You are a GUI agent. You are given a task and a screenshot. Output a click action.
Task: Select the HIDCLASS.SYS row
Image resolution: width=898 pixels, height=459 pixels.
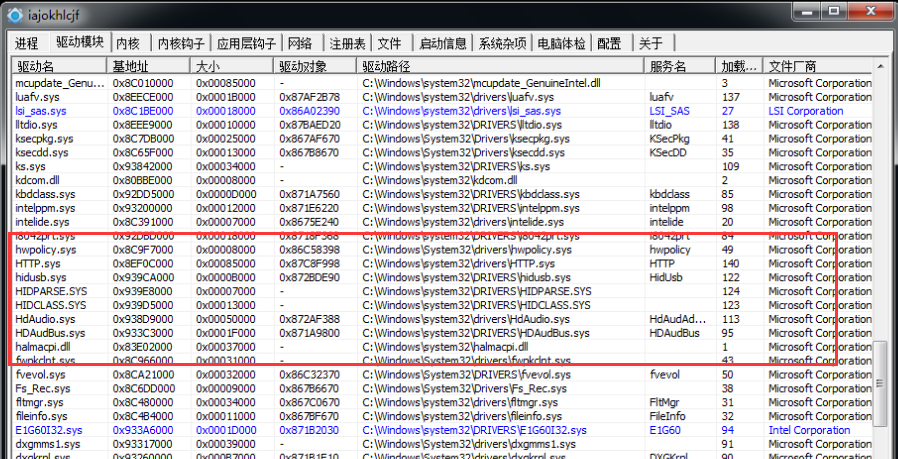(x=442, y=305)
